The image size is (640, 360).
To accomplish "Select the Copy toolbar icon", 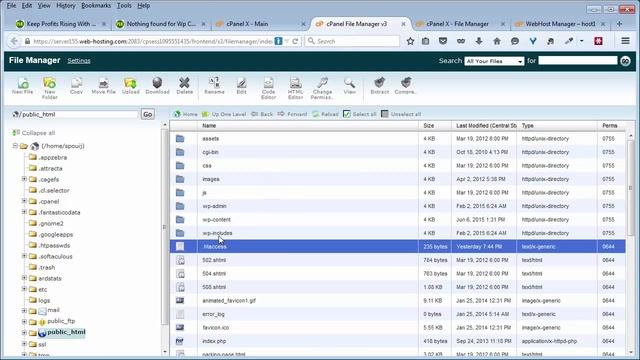I will coord(76,86).
